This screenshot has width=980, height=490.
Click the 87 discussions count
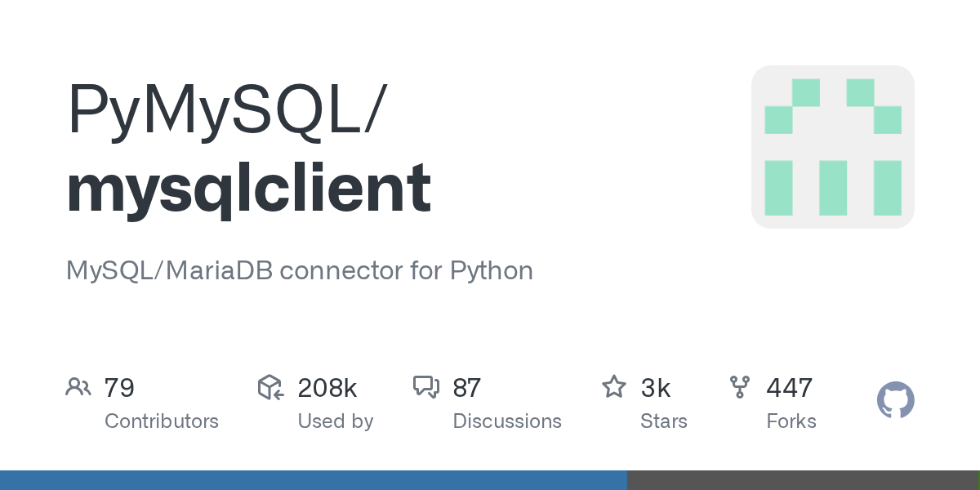click(x=466, y=388)
